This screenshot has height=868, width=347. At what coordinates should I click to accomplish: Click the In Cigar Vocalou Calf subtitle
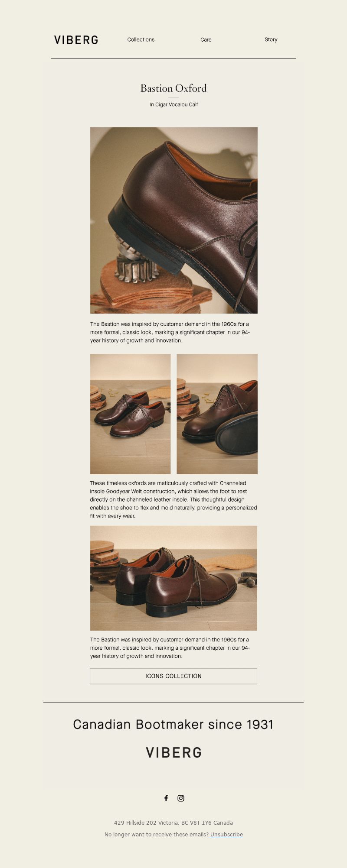(x=173, y=104)
